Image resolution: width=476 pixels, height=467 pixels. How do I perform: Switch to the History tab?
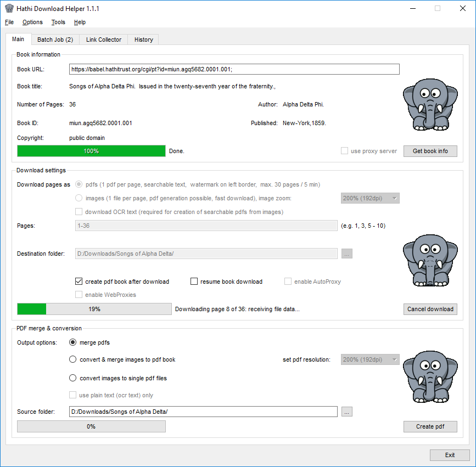click(144, 40)
